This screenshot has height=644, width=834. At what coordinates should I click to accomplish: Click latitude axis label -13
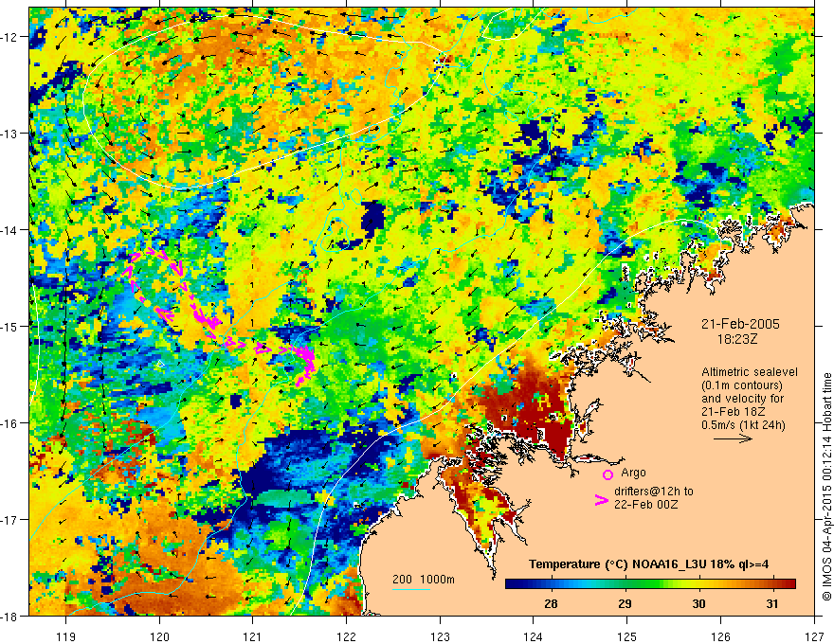tap(10, 134)
